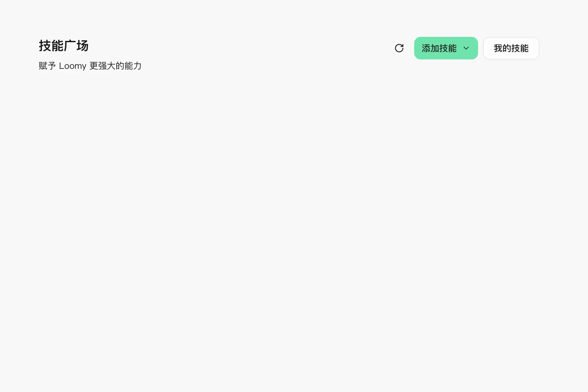The width and height of the screenshot is (588, 392).
Task: Select the green 添加技能 button
Action: click(446, 48)
